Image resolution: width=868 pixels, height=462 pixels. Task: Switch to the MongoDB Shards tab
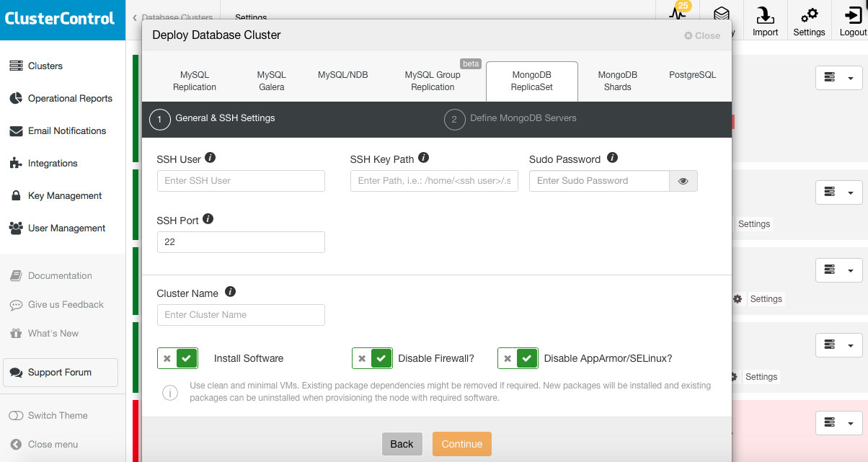[x=618, y=81]
